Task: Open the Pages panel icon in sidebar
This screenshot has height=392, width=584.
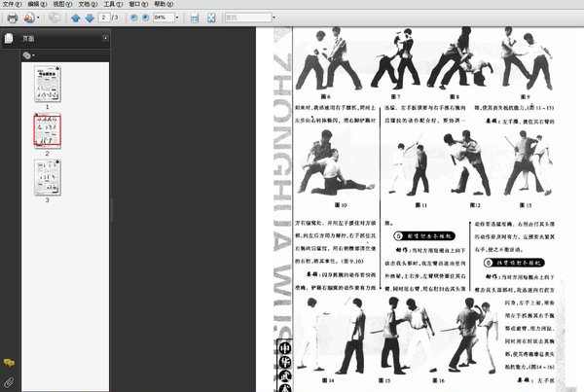Action: [x=9, y=38]
